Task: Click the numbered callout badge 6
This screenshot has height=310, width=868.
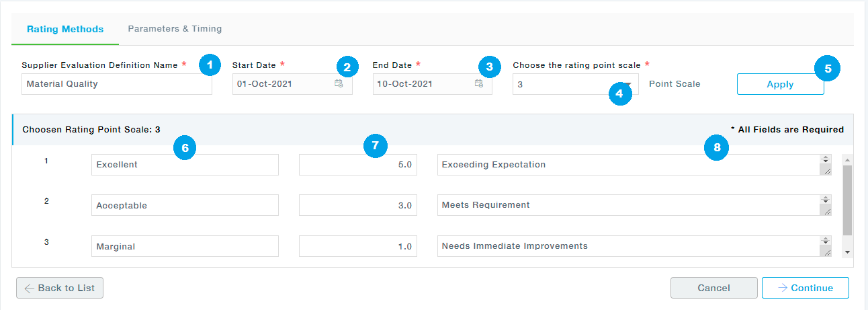Action: pyautogui.click(x=184, y=148)
